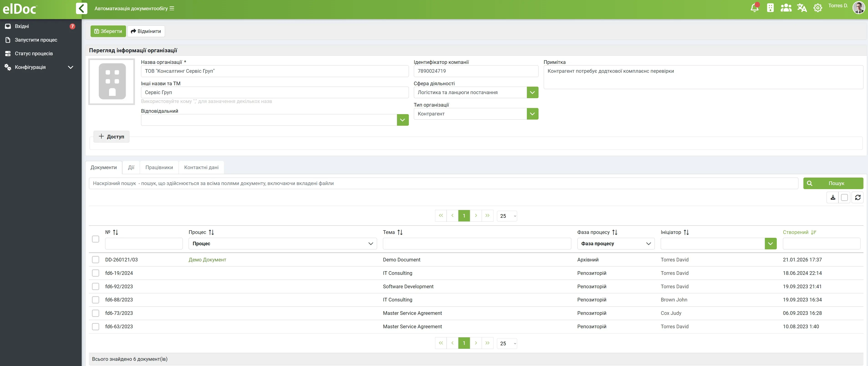Open the Тип організації dropdown arrow

pos(532,114)
